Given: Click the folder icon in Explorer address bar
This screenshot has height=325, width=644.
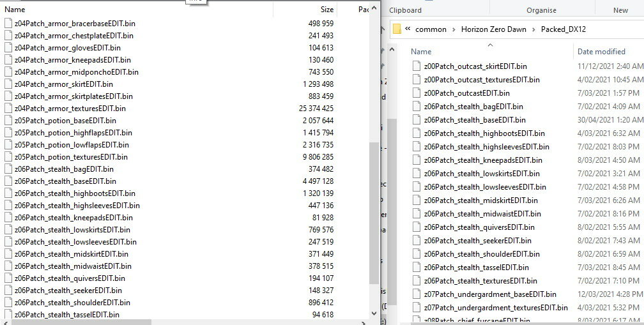Looking at the screenshot, I should [x=397, y=29].
